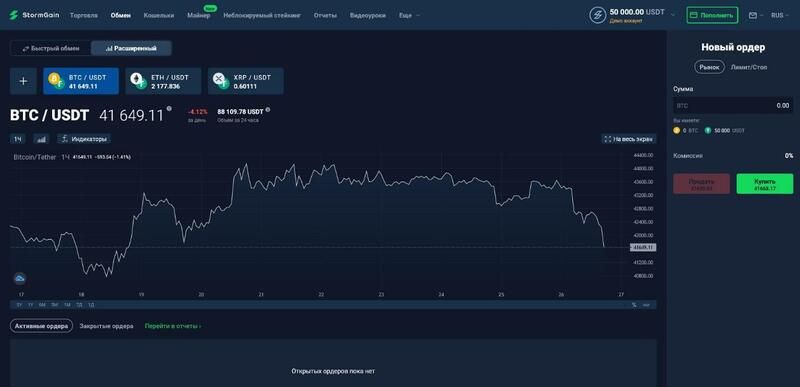Screen dimensions: 800x387
Task: Click the red Продать sell button
Action: pyautogui.click(x=702, y=184)
